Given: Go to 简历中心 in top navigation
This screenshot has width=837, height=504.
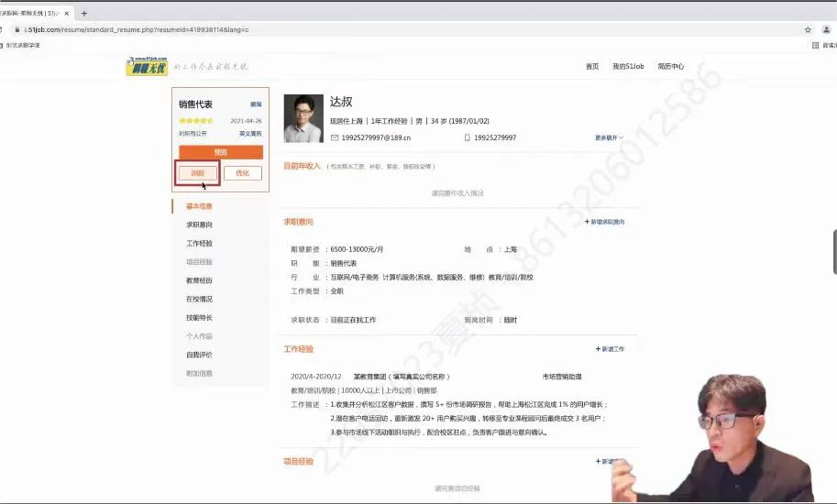Looking at the screenshot, I should pyautogui.click(x=670, y=67).
